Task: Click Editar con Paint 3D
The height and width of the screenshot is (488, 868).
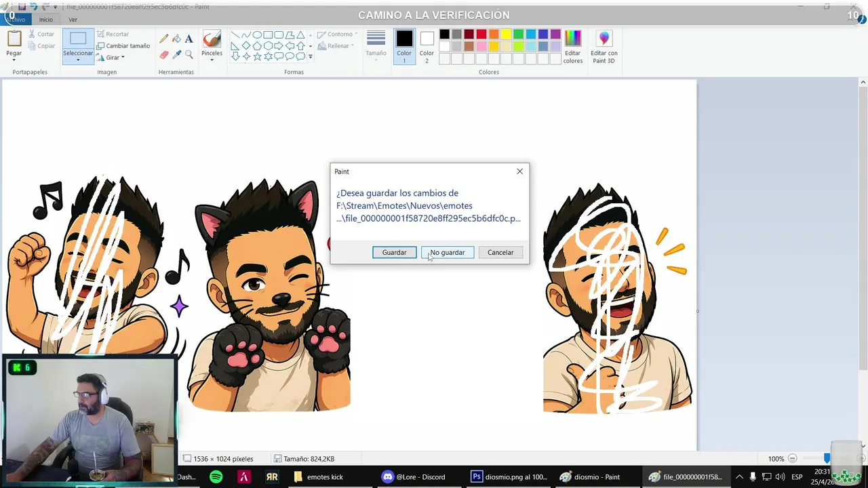Action: (604, 46)
